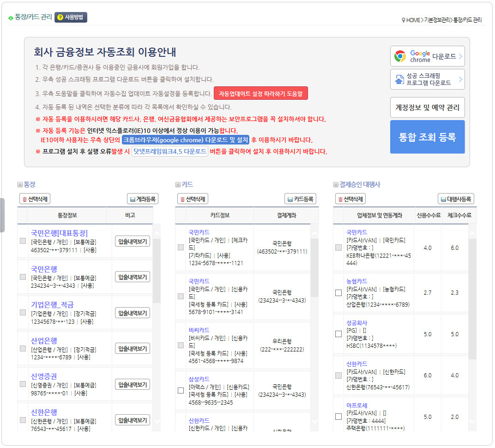This screenshot has height=448, width=495.
Task: Select the 우리은행 (222-***-222222) payment account cell
Action: [282, 345]
